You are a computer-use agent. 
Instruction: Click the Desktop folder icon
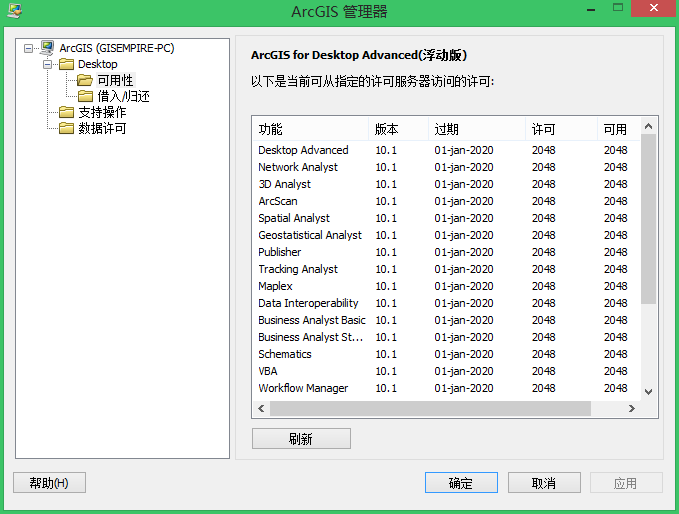tap(66, 64)
